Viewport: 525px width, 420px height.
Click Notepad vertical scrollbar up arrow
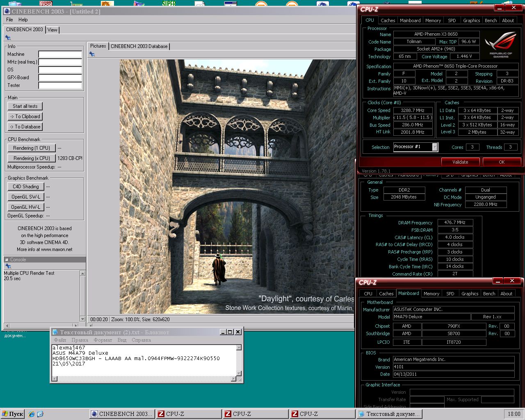pyautogui.click(x=239, y=348)
